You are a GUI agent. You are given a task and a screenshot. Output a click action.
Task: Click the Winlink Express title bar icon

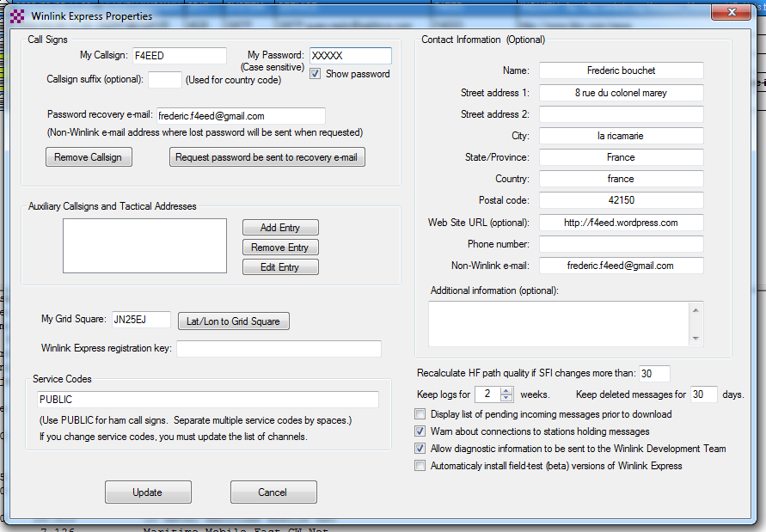(x=17, y=16)
